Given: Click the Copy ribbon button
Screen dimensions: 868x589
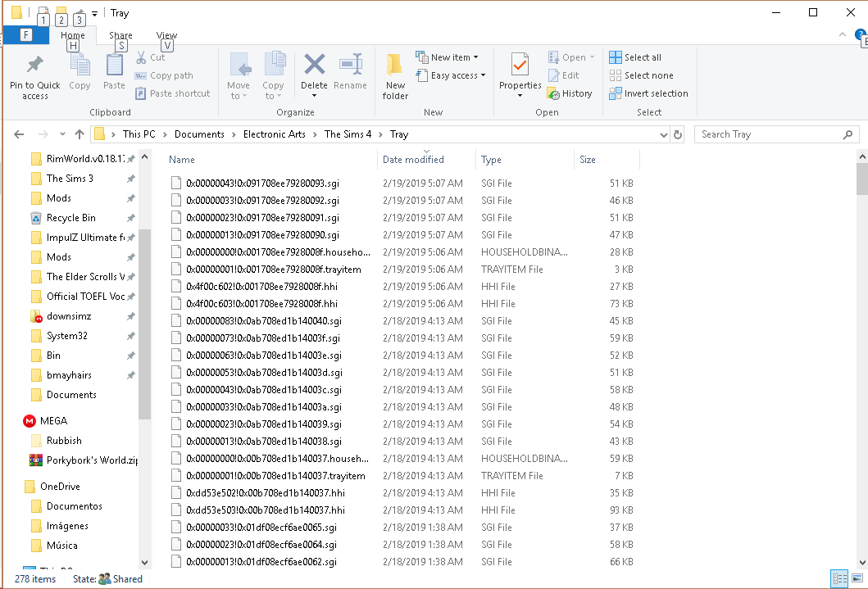Looking at the screenshot, I should (x=80, y=71).
